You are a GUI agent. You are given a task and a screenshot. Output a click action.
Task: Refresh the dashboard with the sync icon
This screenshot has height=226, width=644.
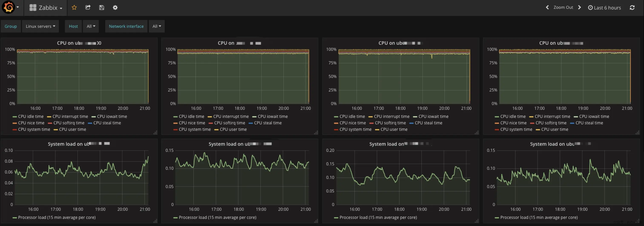[632, 7]
